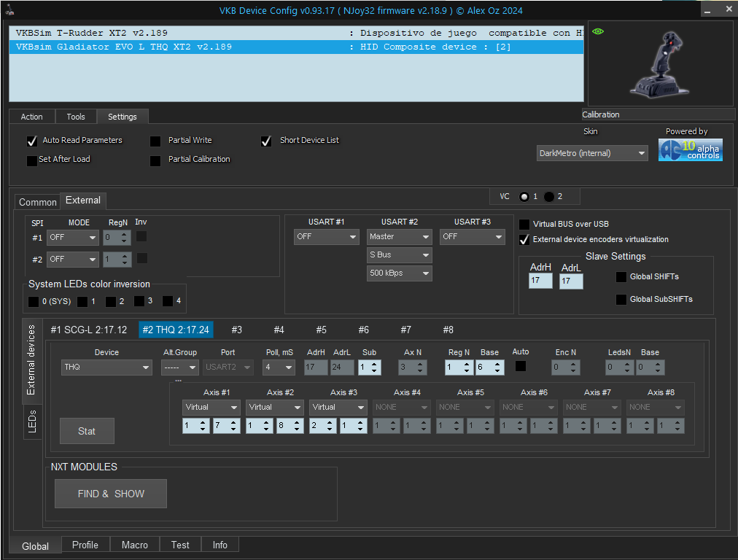This screenshot has height=560, width=738.
Task: Open the 500 kBps speed dropdown
Action: [399, 273]
